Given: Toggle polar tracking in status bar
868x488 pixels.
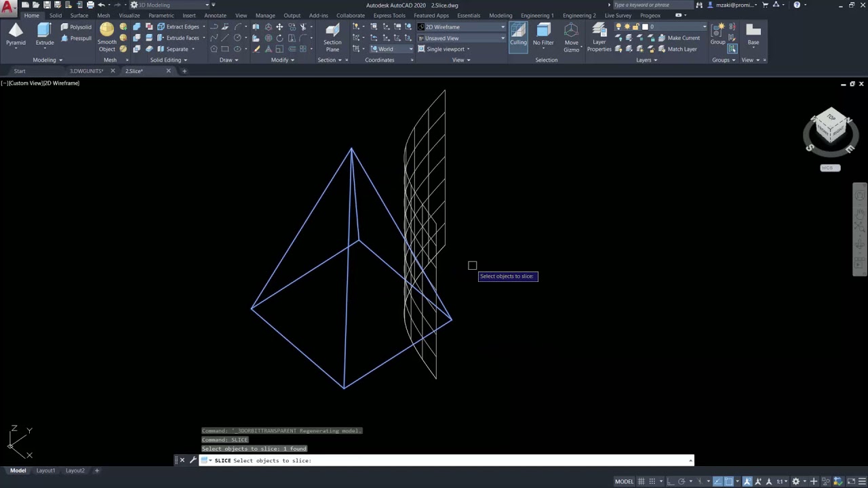Looking at the screenshot, I should (x=682, y=481).
